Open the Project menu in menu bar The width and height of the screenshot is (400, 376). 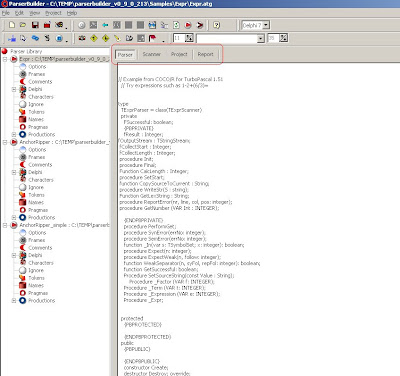[x=53, y=13]
